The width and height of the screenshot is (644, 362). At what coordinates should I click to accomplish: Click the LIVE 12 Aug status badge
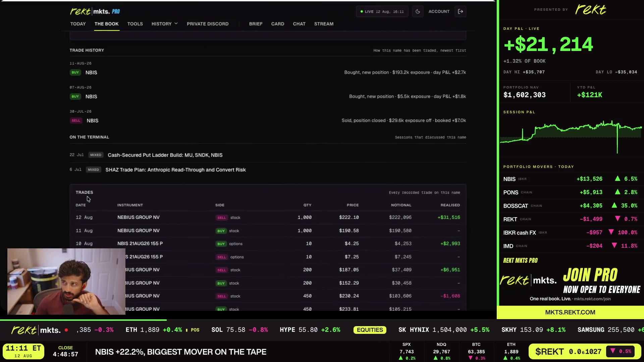pos(382,11)
